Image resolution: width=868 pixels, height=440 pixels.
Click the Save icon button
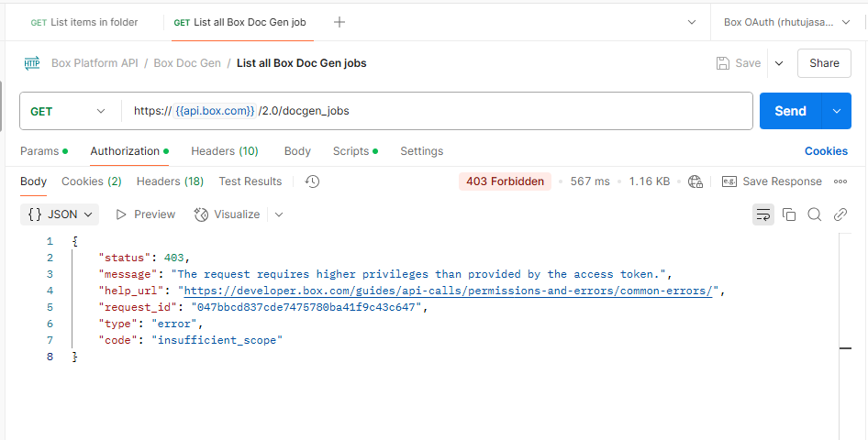[739, 63]
